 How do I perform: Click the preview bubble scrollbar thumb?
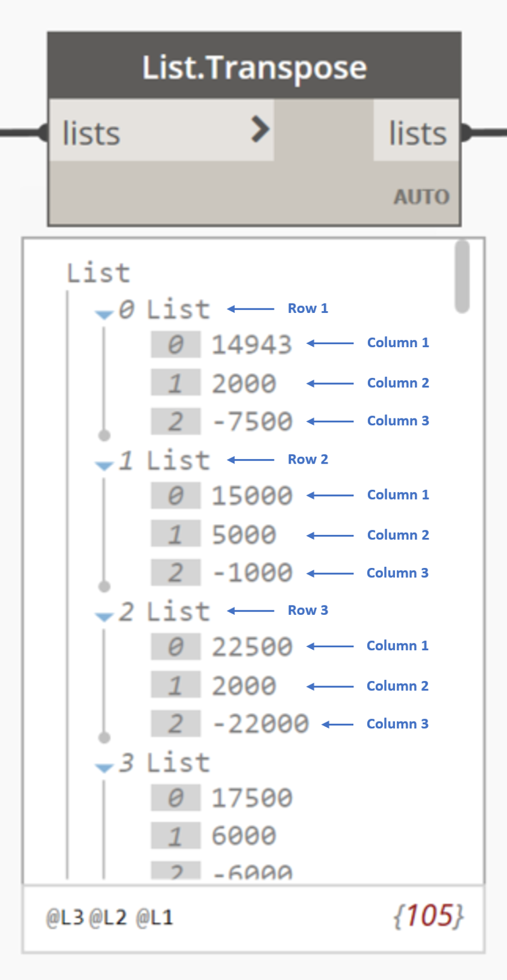tap(462, 276)
